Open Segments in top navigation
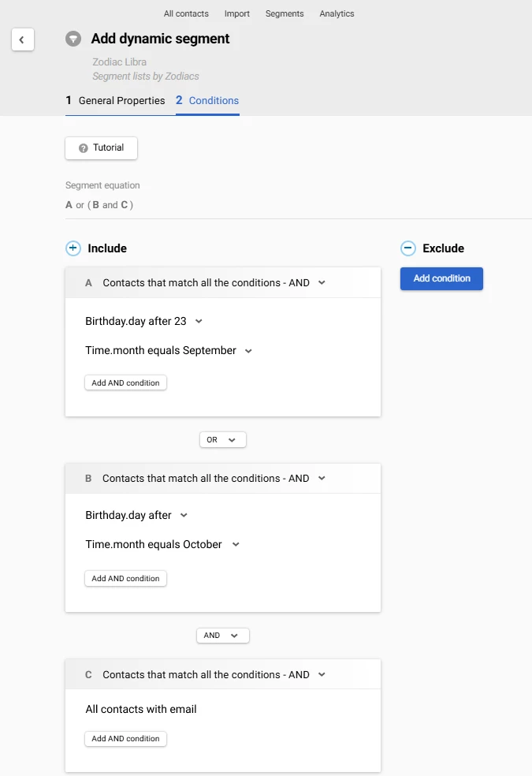 click(x=285, y=14)
